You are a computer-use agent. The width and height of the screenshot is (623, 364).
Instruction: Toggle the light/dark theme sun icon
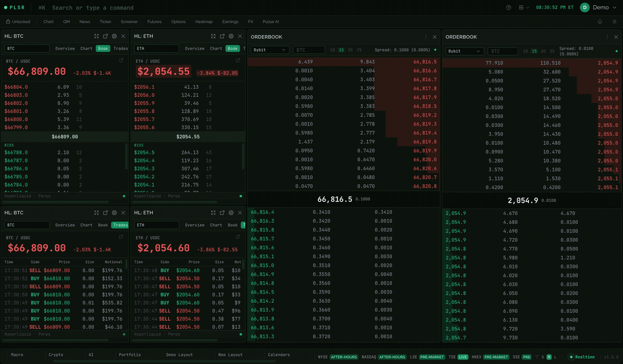tap(615, 22)
